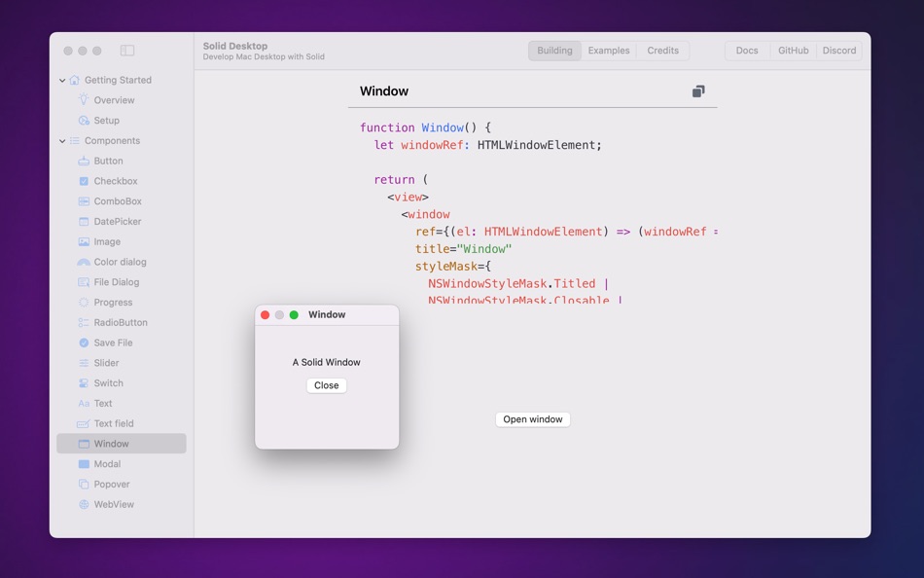Open the Color dialog page
Screen dimensions: 924x578
point(122,262)
